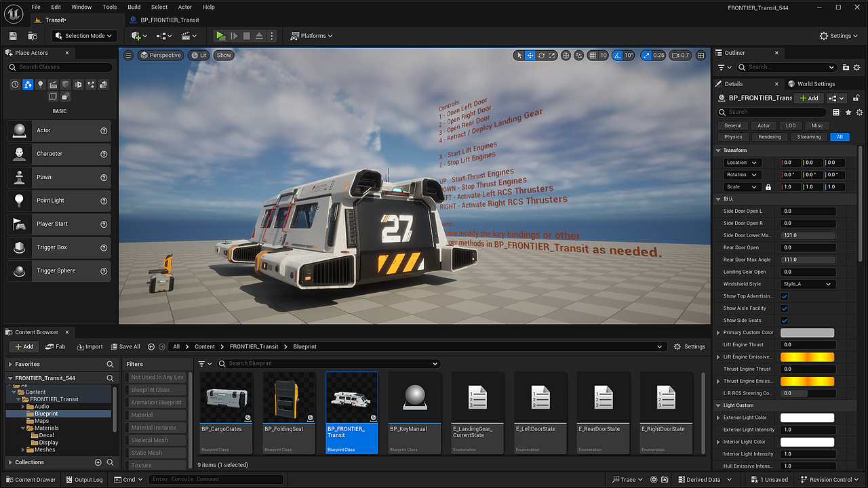Show only favorite properties star icon

(x=848, y=113)
